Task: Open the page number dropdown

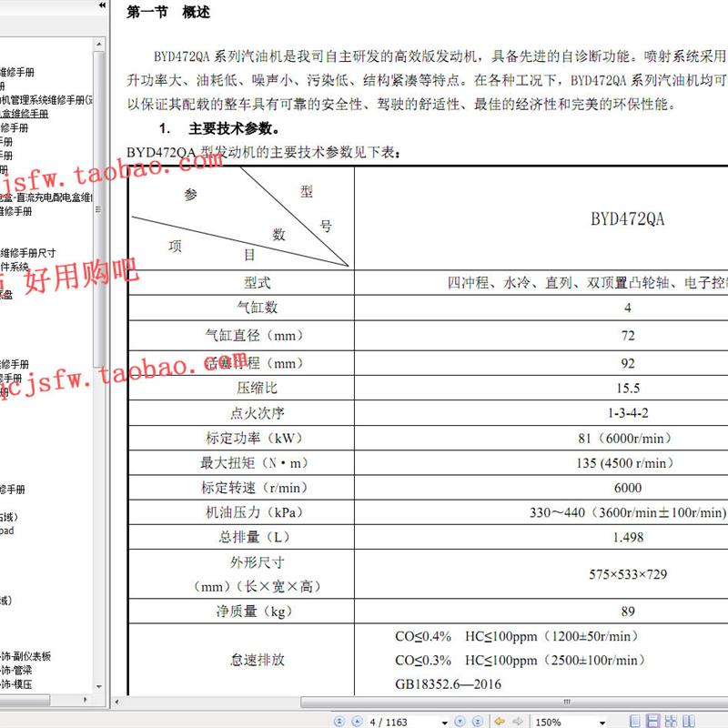Action: [x=444, y=723]
